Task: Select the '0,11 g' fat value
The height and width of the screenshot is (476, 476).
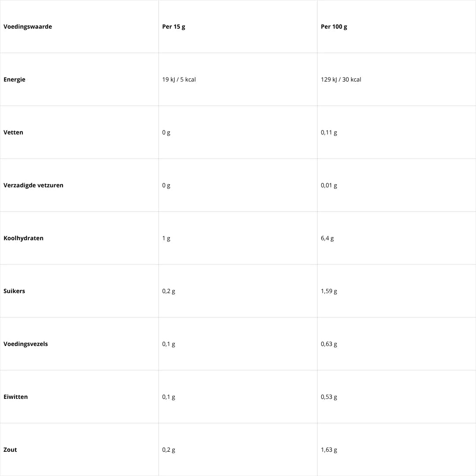Action: tap(329, 132)
